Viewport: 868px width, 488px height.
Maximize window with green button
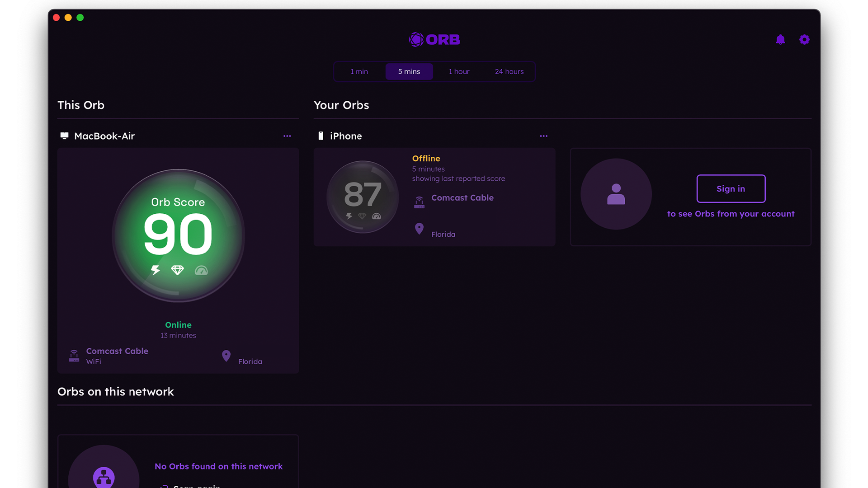coord(80,18)
